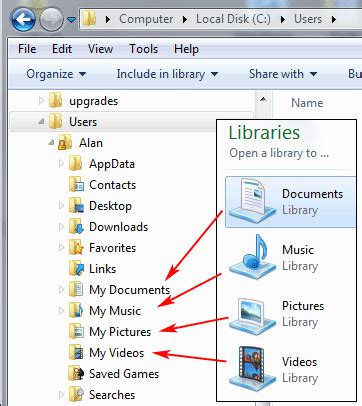Open the View menu
This screenshot has height=406, width=362.
[x=100, y=49]
